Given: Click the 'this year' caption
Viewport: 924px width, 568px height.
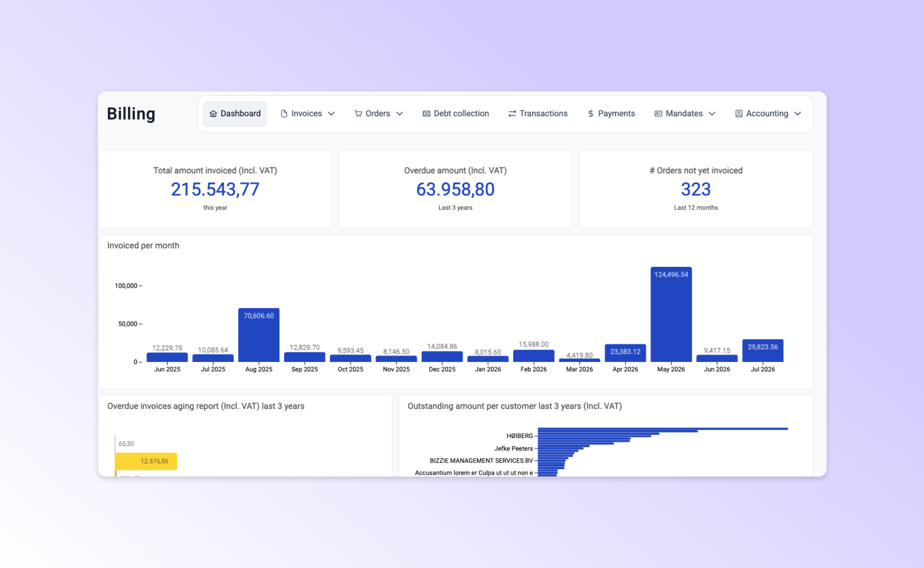Looking at the screenshot, I should (x=215, y=208).
